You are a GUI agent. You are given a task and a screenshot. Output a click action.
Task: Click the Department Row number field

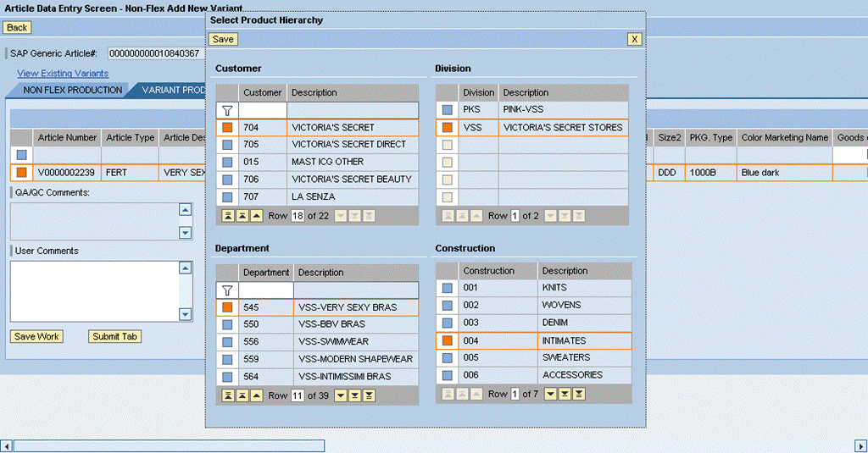tap(298, 395)
